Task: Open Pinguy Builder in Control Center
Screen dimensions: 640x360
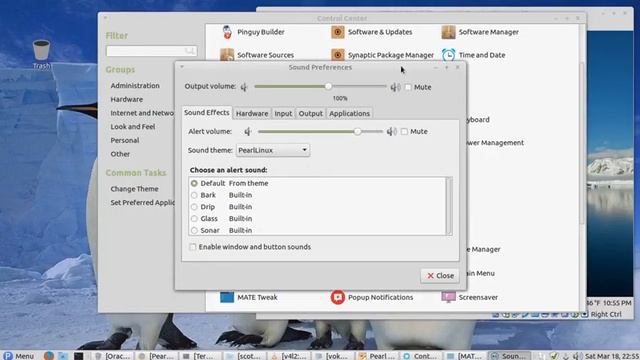Action: pyautogui.click(x=252, y=32)
